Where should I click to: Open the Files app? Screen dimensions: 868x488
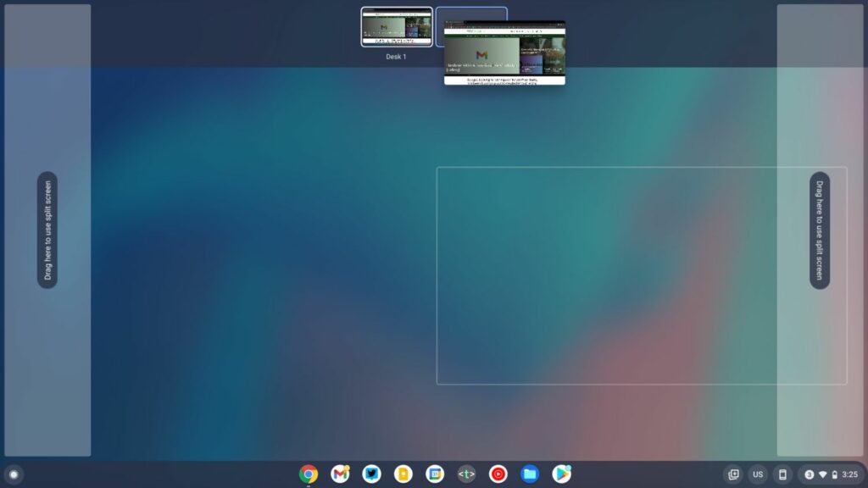coord(527,474)
